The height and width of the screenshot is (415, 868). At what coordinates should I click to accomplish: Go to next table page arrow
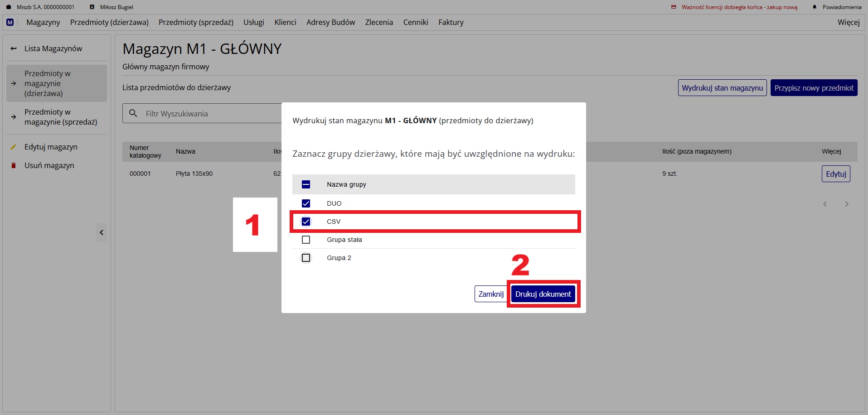tap(846, 204)
